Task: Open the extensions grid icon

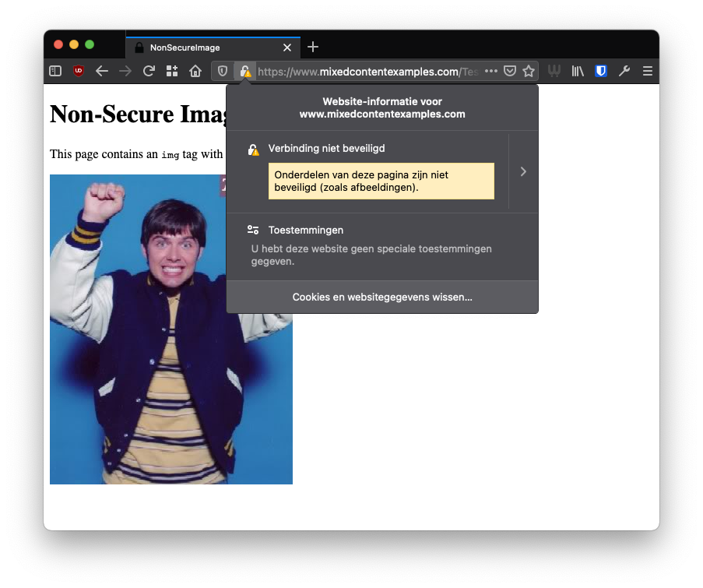Action: click(x=172, y=71)
